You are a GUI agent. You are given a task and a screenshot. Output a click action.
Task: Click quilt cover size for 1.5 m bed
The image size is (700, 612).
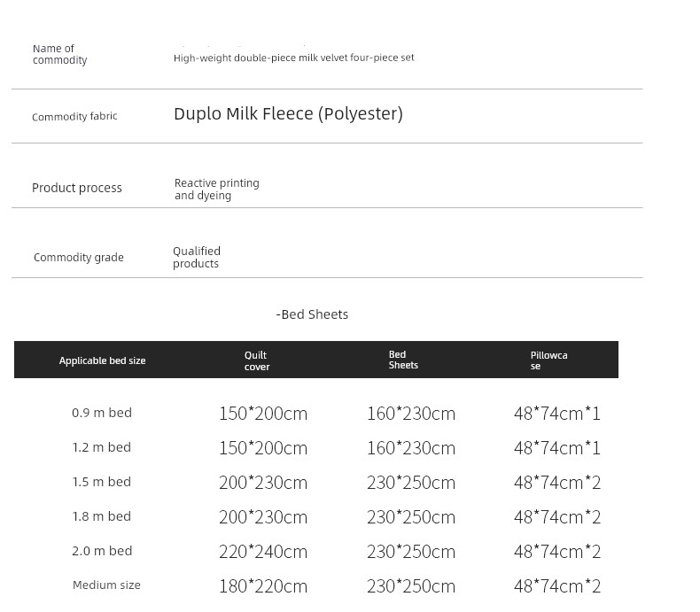(x=263, y=483)
